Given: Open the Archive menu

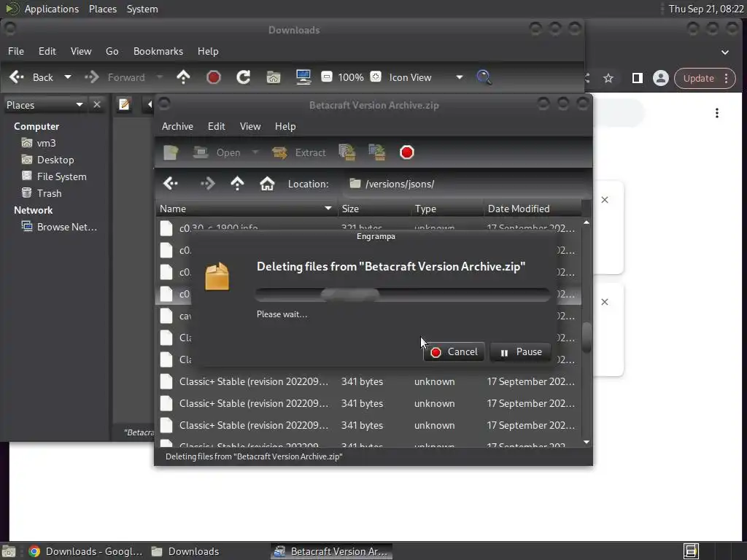Looking at the screenshot, I should pos(177,126).
